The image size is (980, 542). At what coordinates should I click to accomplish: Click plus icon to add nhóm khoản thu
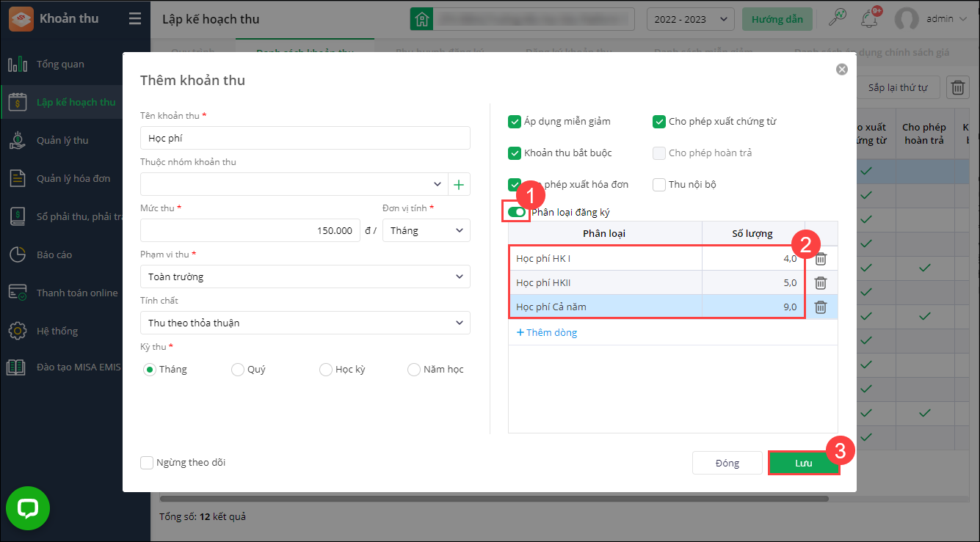pyautogui.click(x=459, y=185)
